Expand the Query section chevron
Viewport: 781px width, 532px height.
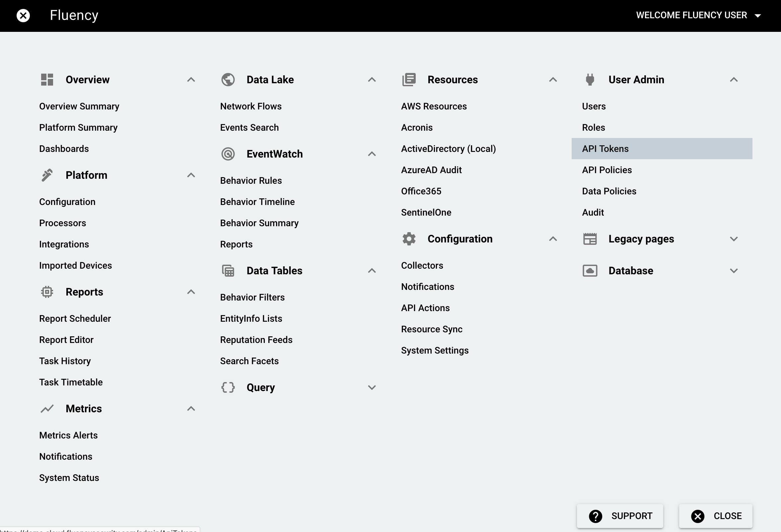pyautogui.click(x=372, y=388)
